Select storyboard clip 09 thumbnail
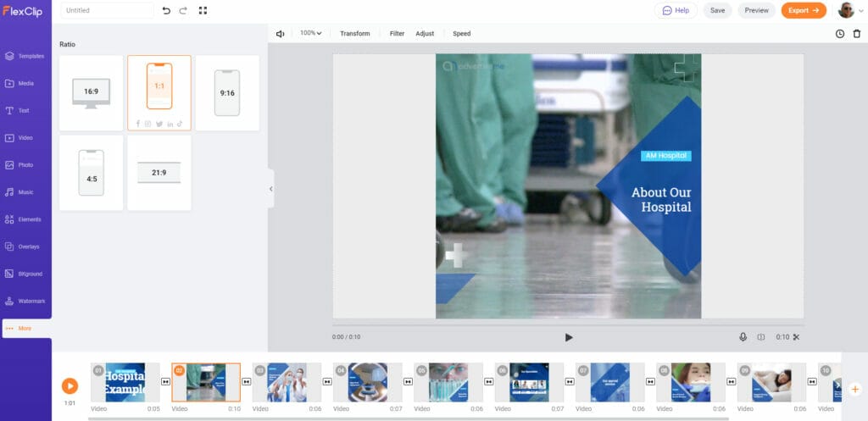The image size is (868, 421). pyautogui.click(x=771, y=382)
